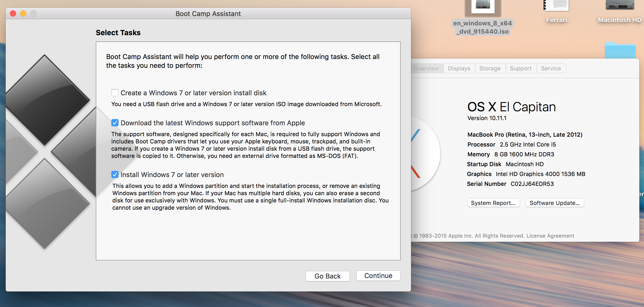The width and height of the screenshot is (644, 307).
Task: Click the Continue button in Boot Camp Assistant
Action: tap(378, 276)
